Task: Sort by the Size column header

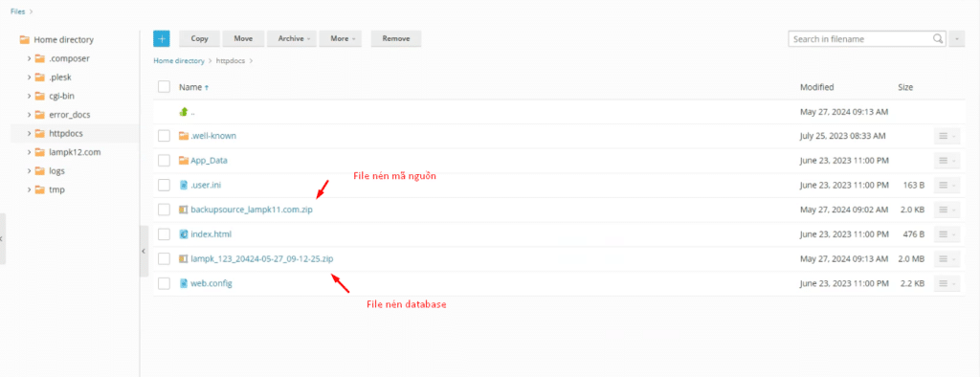Action: pyautogui.click(x=905, y=87)
